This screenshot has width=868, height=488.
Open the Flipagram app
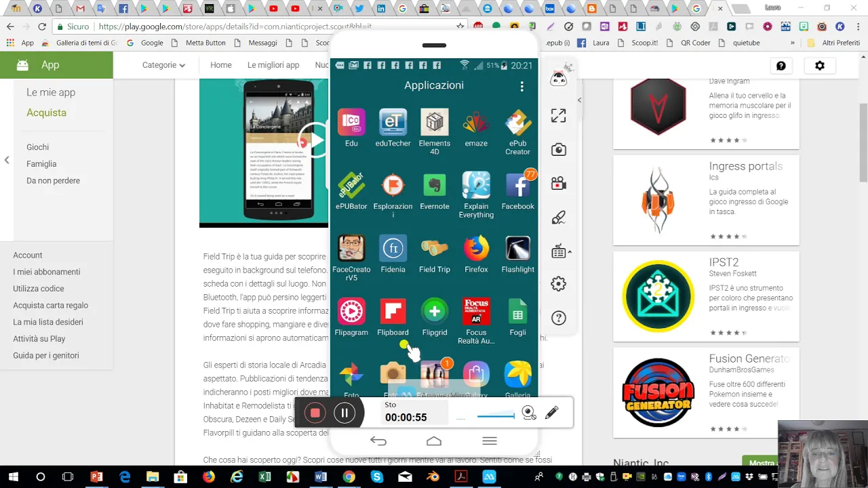click(x=351, y=311)
